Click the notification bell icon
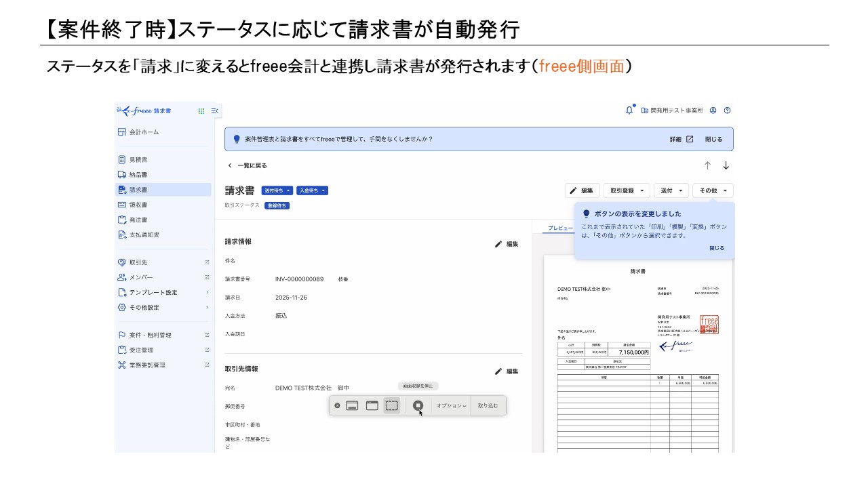This screenshot has height=488, width=868. (629, 109)
